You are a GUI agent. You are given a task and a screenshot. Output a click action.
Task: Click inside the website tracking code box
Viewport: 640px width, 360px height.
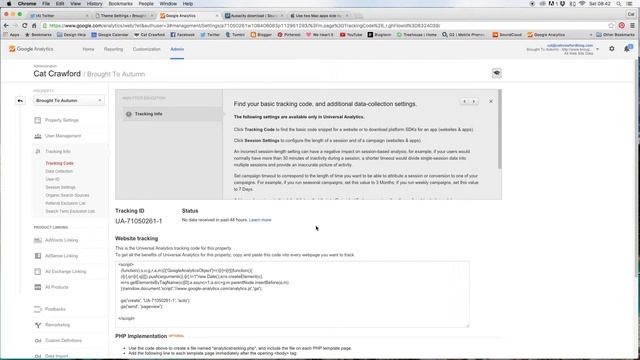pyautogui.click(x=292, y=294)
